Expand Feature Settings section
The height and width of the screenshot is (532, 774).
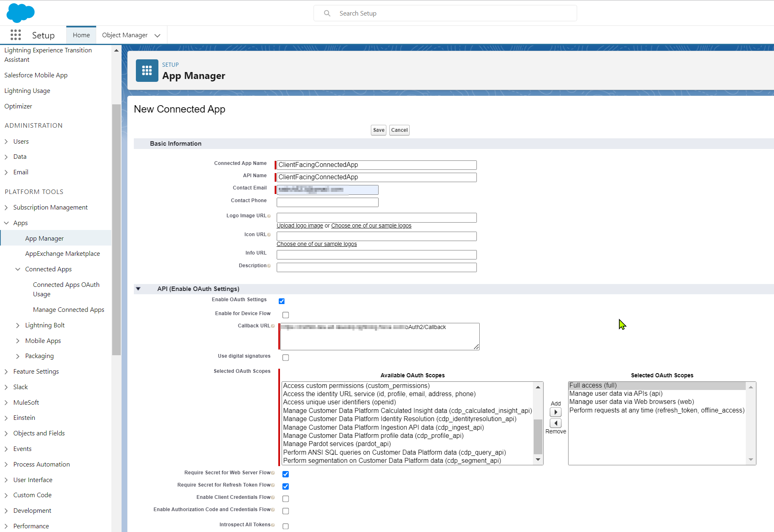pyautogui.click(x=6, y=372)
